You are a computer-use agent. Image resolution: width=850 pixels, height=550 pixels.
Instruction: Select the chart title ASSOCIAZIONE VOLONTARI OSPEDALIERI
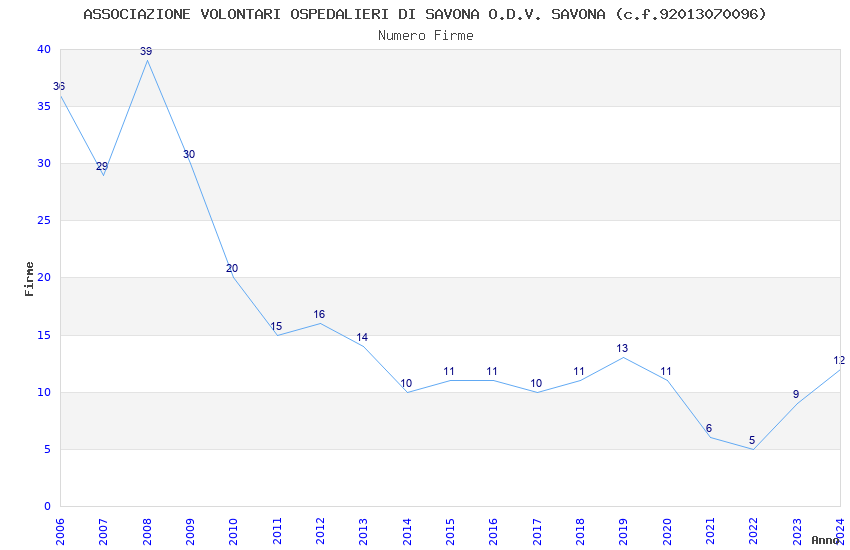click(x=425, y=14)
